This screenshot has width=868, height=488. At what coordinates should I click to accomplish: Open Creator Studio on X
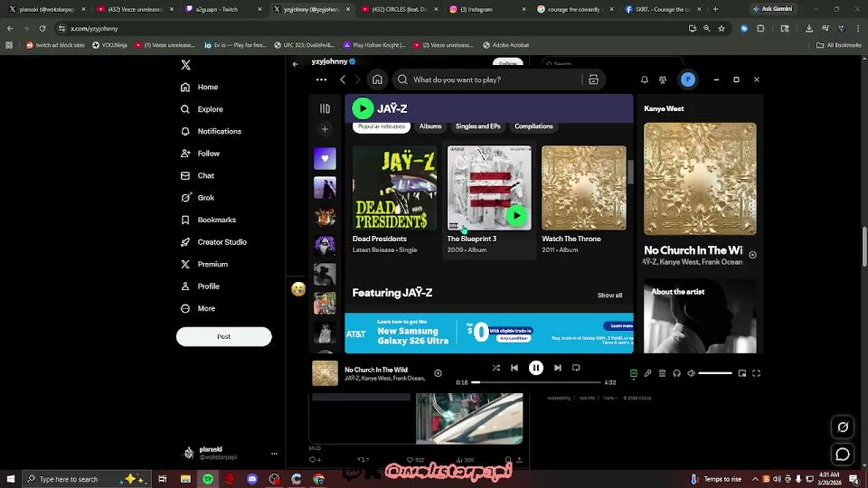click(214, 242)
